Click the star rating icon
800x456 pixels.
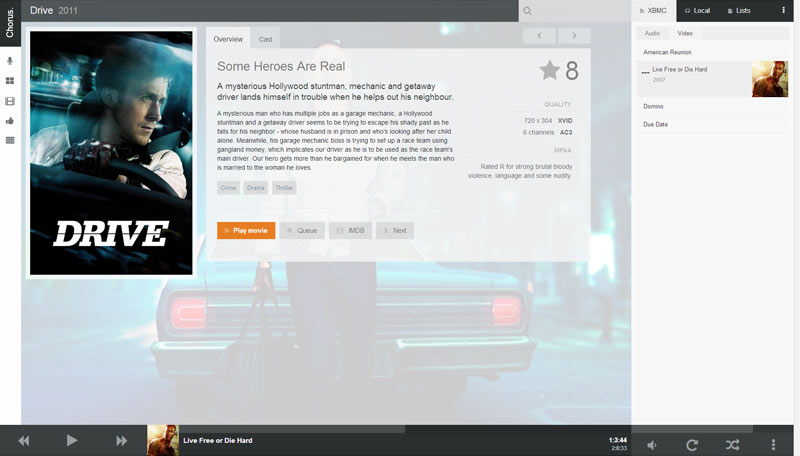tap(549, 70)
